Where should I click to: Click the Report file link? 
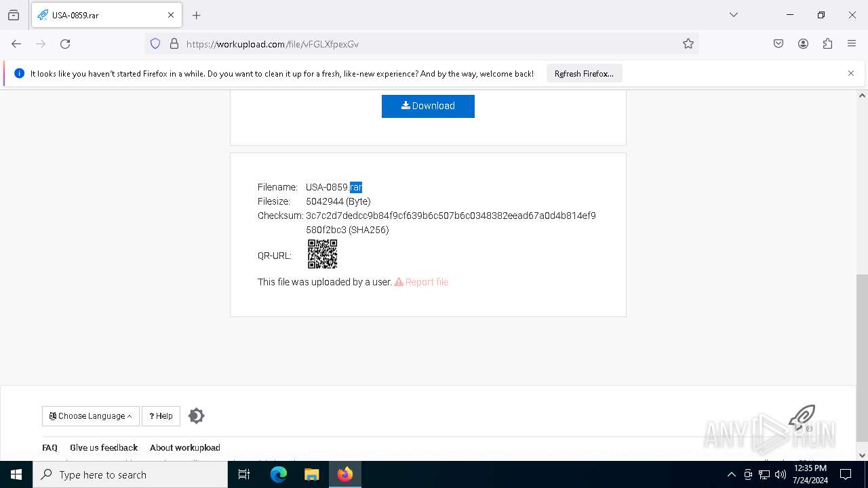click(x=421, y=282)
